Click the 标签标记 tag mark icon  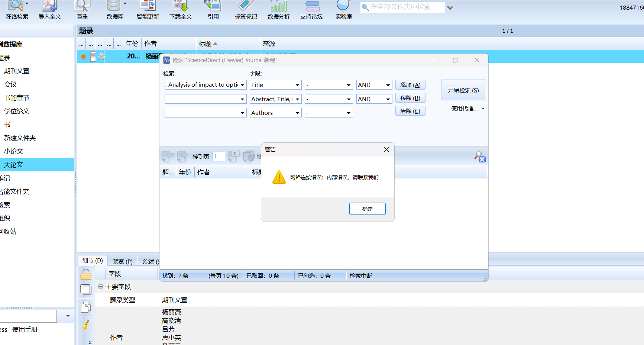(x=246, y=10)
